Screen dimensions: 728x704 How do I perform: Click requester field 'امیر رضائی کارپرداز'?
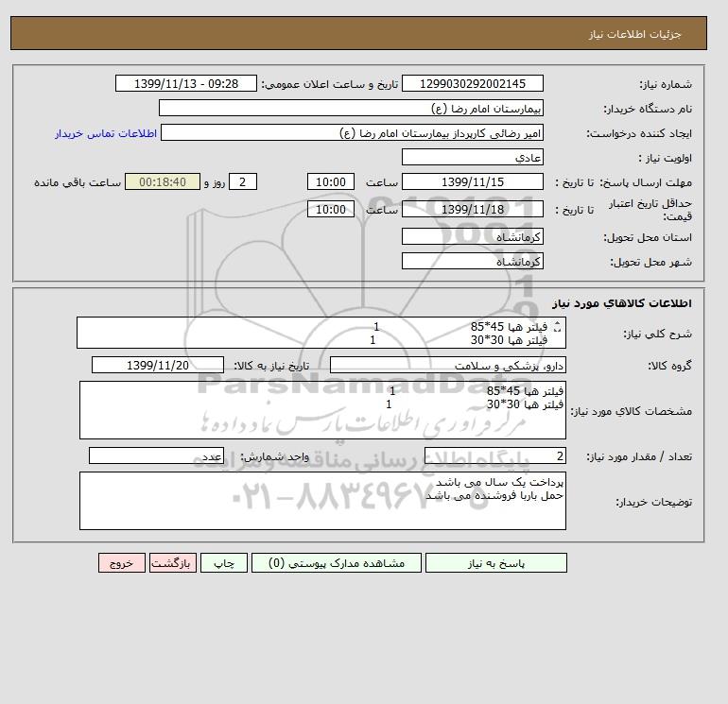point(352,132)
